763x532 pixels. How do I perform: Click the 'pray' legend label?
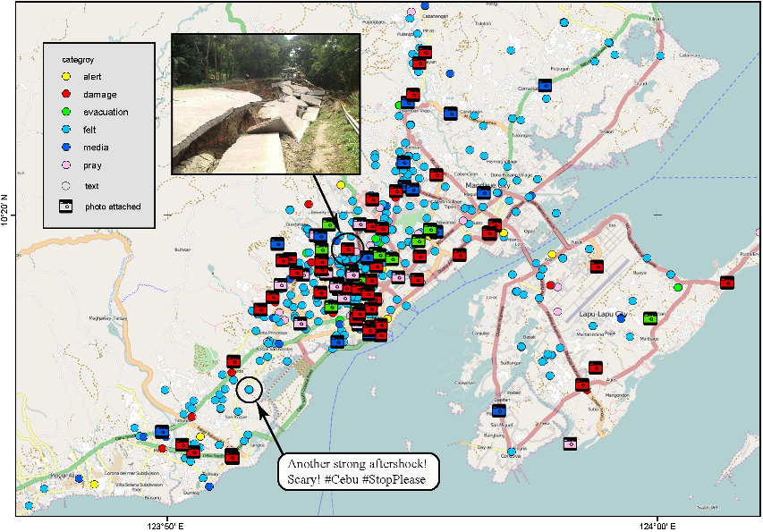pyautogui.click(x=92, y=165)
